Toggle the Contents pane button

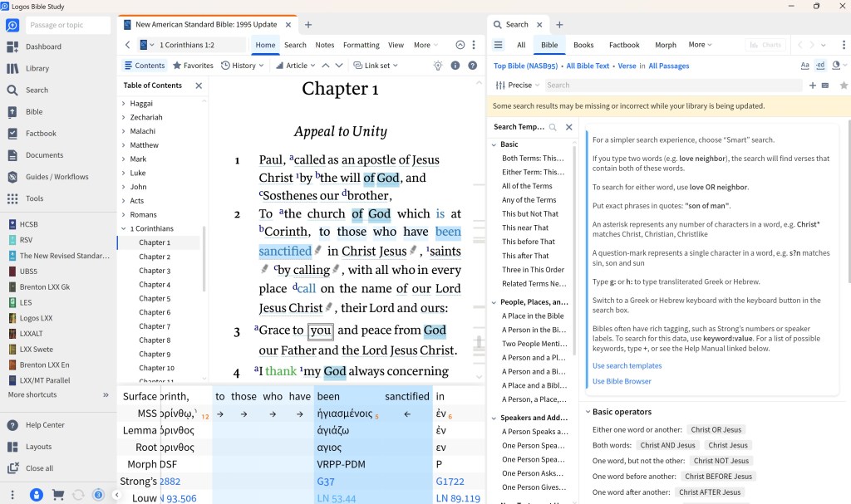click(145, 66)
